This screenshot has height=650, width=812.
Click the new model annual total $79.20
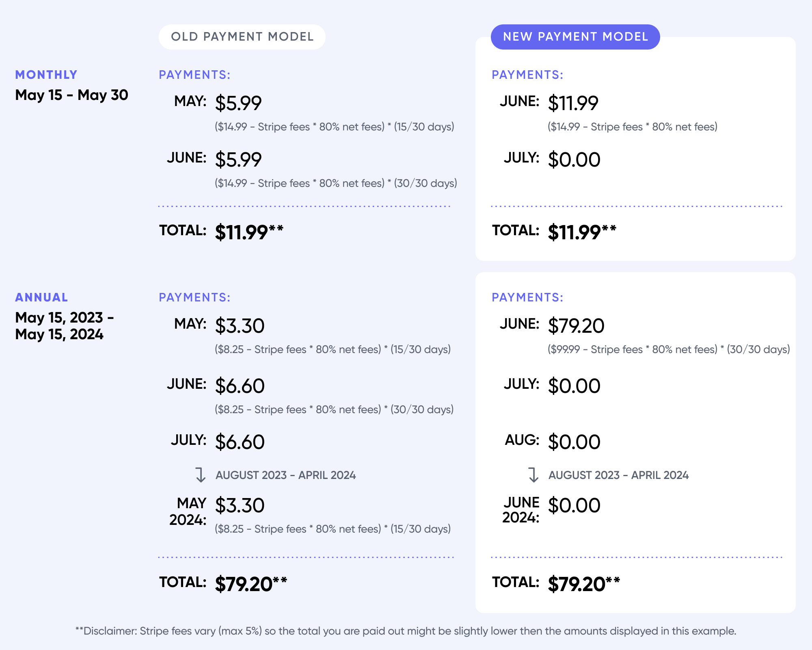click(x=584, y=584)
